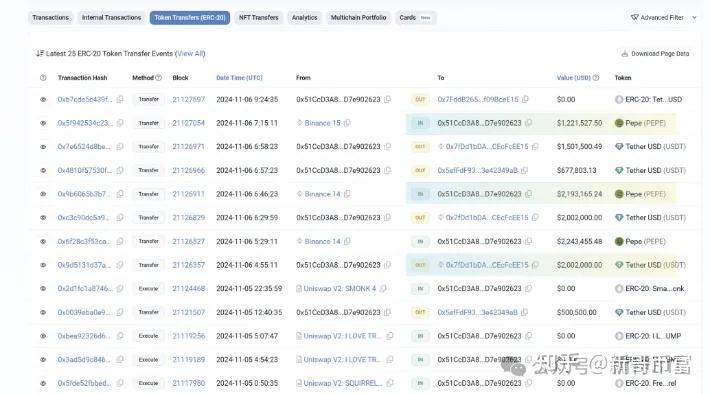Open the Transactions tab
Screen dimensions: 710x394
(x=50, y=18)
